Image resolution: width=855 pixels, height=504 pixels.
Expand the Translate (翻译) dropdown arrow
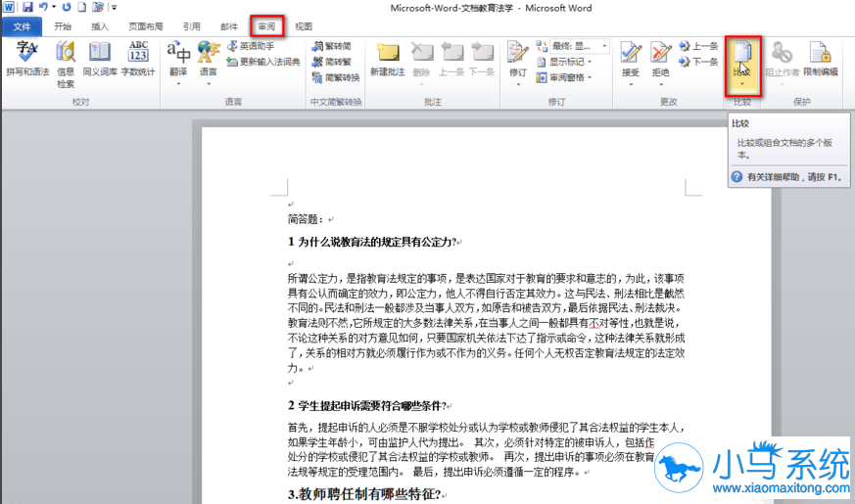178,84
